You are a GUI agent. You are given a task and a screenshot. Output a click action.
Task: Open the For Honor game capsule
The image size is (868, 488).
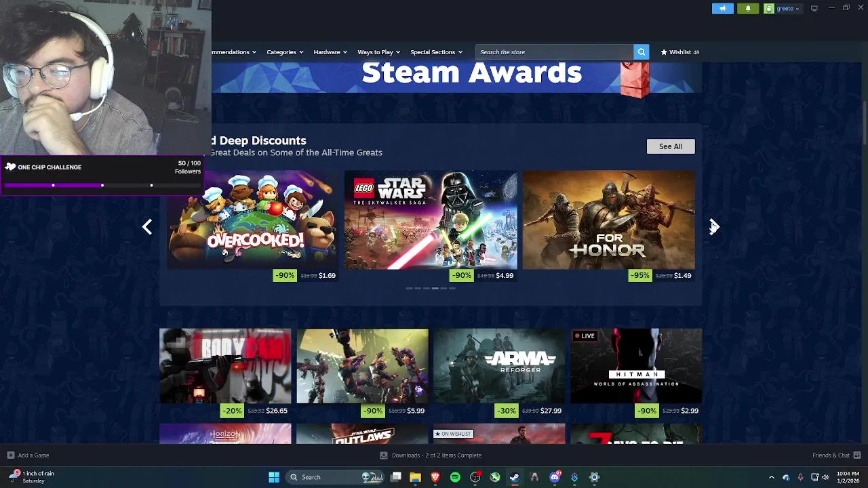point(609,220)
